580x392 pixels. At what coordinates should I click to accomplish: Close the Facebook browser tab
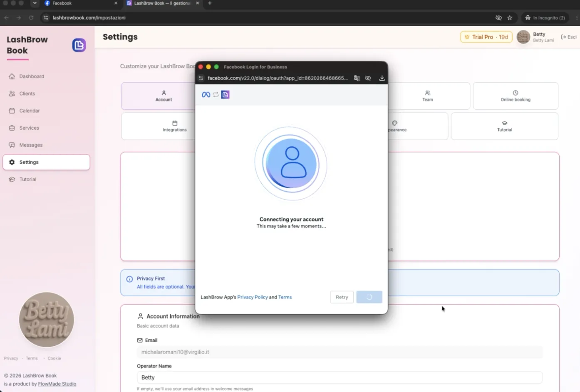tap(116, 3)
